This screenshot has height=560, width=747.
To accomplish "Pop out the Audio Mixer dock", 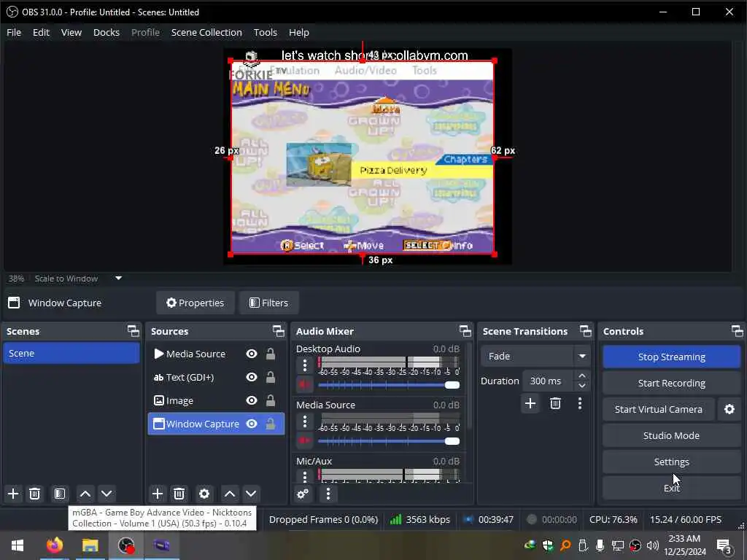I will pos(465,331).
